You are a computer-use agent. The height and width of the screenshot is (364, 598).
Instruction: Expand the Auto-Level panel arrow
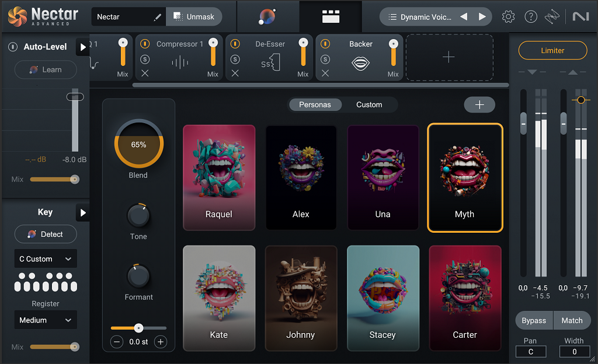[x=83, y=47]
